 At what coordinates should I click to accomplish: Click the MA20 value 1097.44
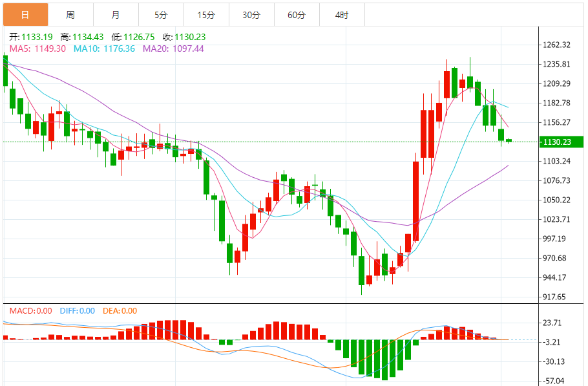(188, 48)
